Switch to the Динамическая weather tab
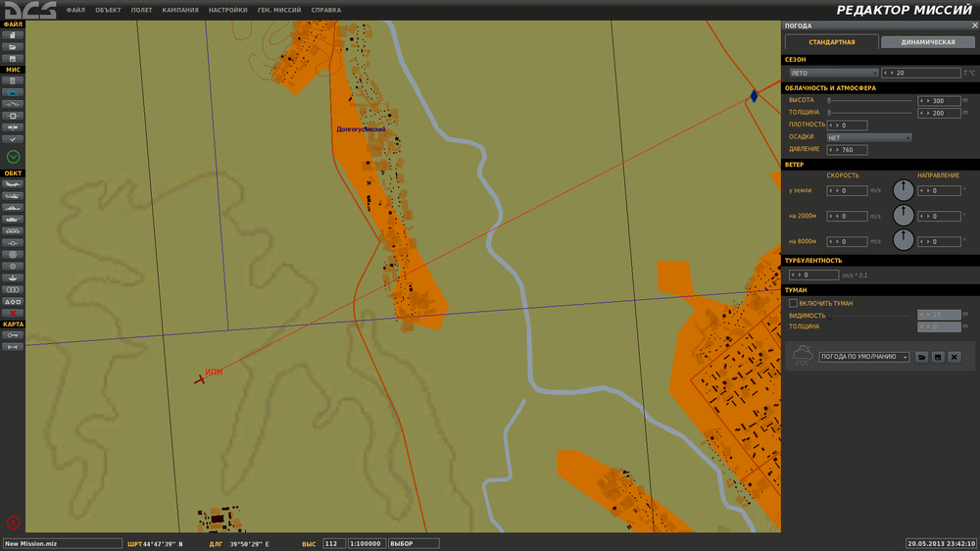980x551 pixels. (x=928, y=42)
